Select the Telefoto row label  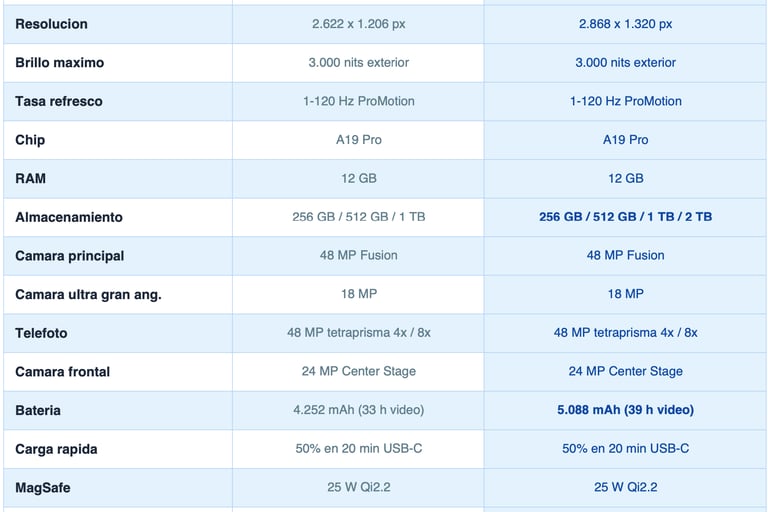(41, 333)
